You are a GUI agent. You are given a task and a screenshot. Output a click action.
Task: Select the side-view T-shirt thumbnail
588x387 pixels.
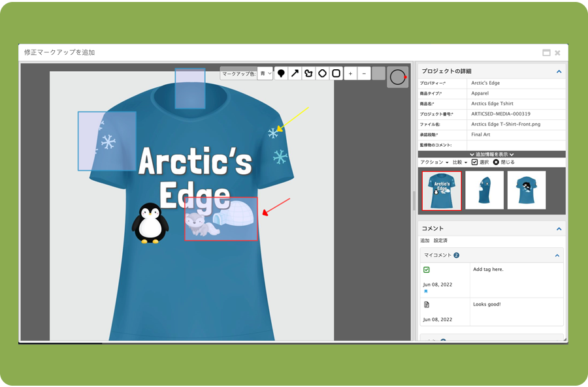484,190
